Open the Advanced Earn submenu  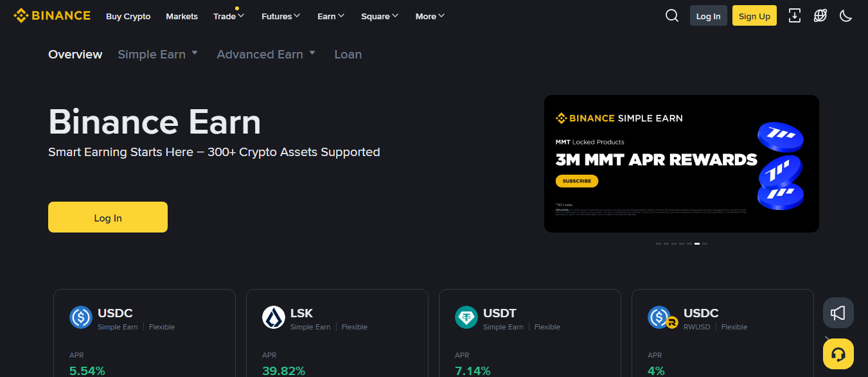266,55
